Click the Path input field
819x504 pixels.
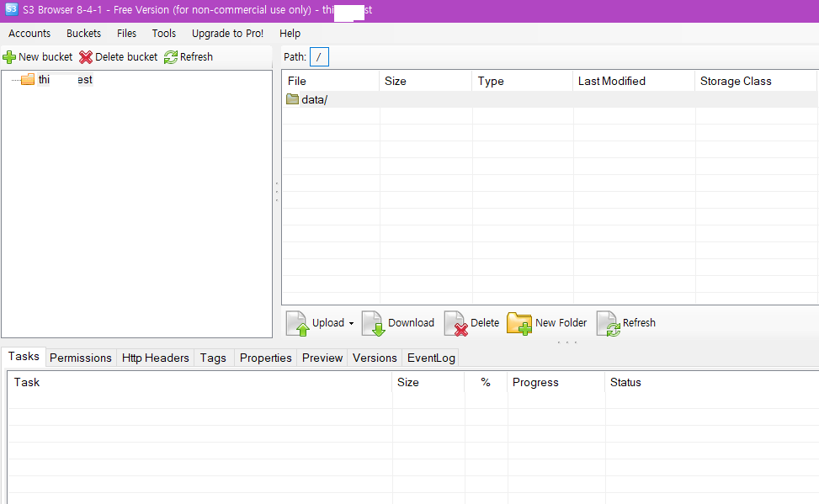click(320, 57)
